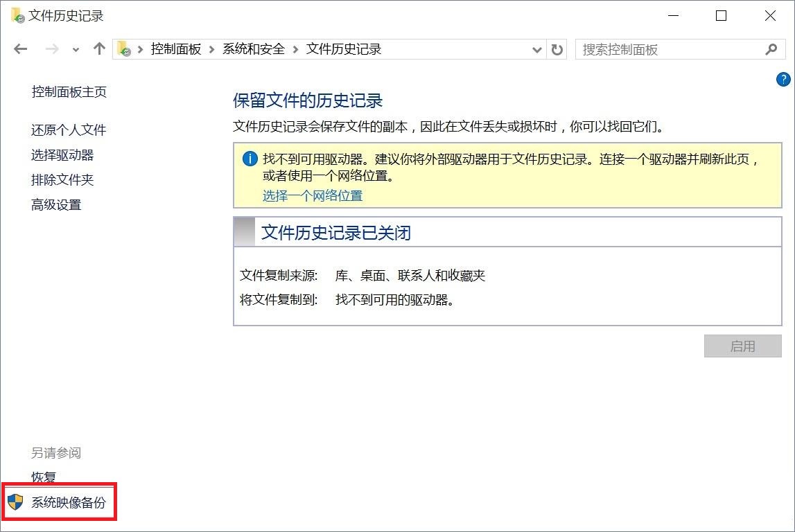
Task: Click the back navigation arrow
Action: coord(20,48)
